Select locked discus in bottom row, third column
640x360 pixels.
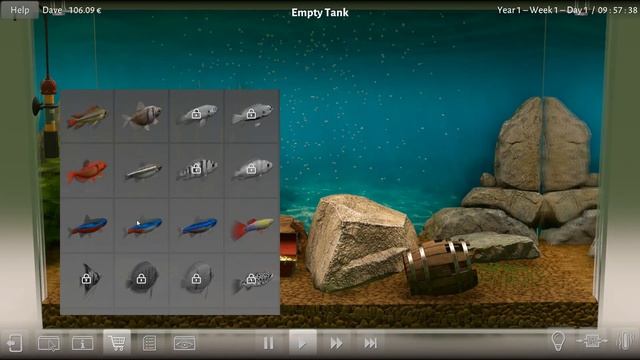(196, 280)
